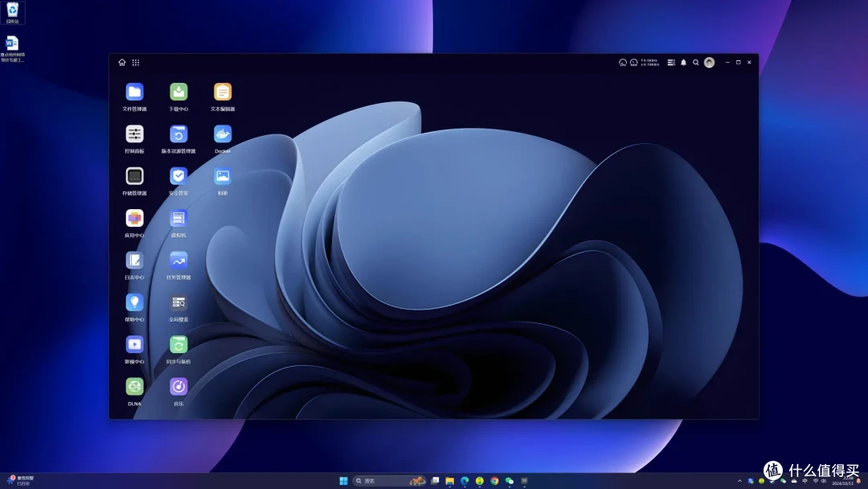Open the 音乐 music app

coord(178,387)
